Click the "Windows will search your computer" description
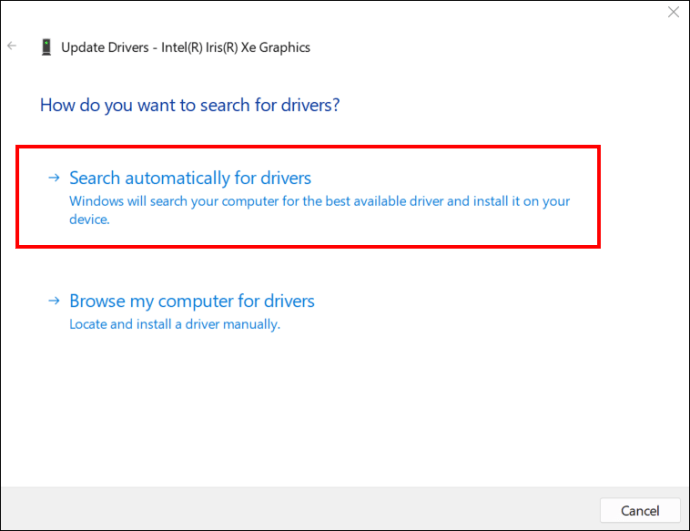The height and width of the screenshot is (531, 690). point(319,201)
